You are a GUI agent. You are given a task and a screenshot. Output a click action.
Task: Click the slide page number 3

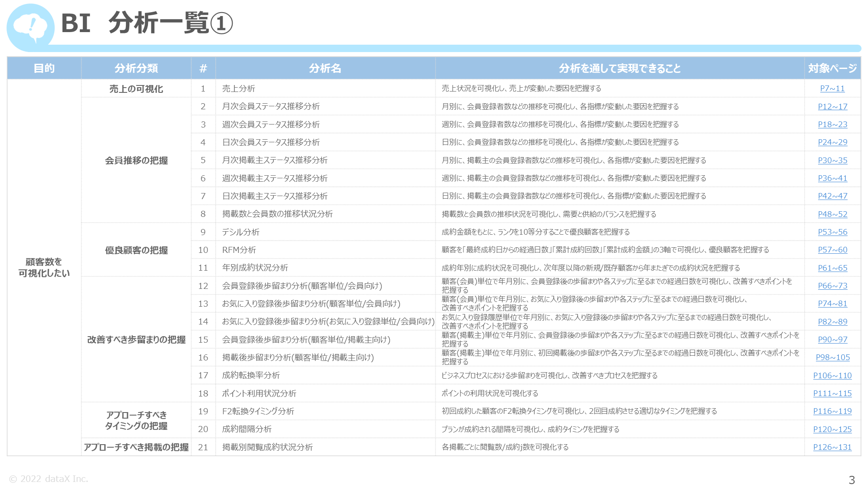tap(852, 480)
